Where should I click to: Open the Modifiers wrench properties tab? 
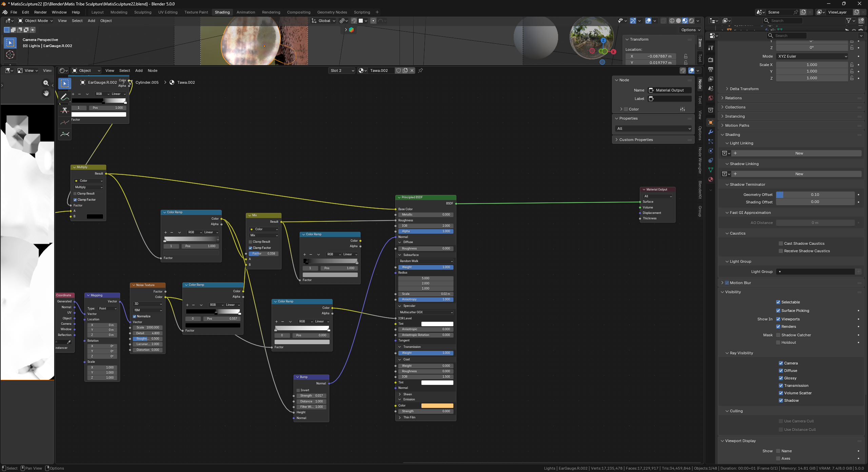click(711, 132)
